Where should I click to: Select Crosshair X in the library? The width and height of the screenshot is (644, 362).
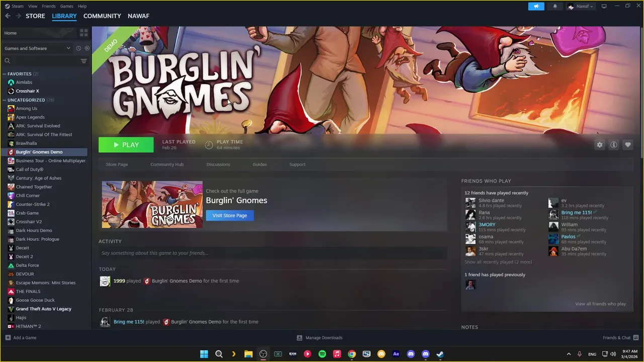click(27, 91)
